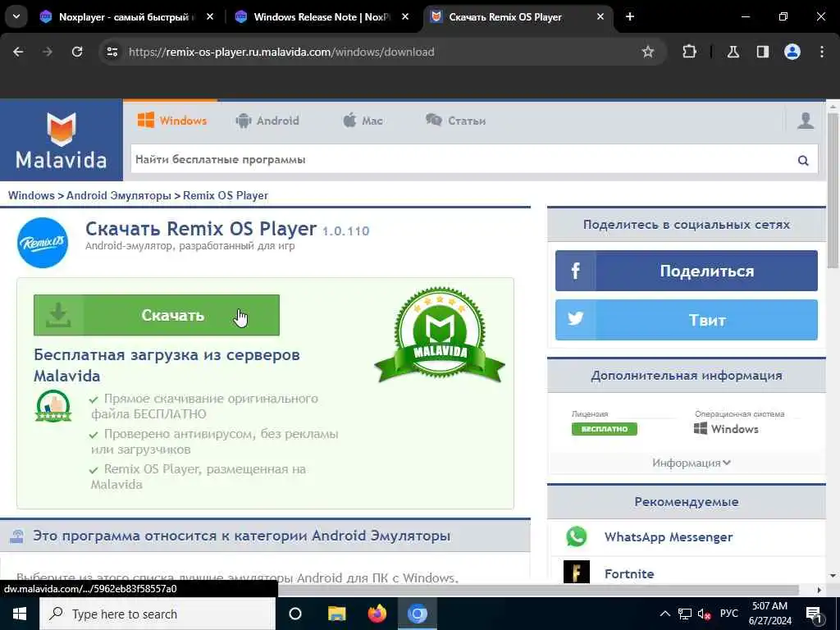Viewport: 840px width, 630px height.
Task: Click the Fortnite thumbnail icon
Action: click(x=577, y=572)
